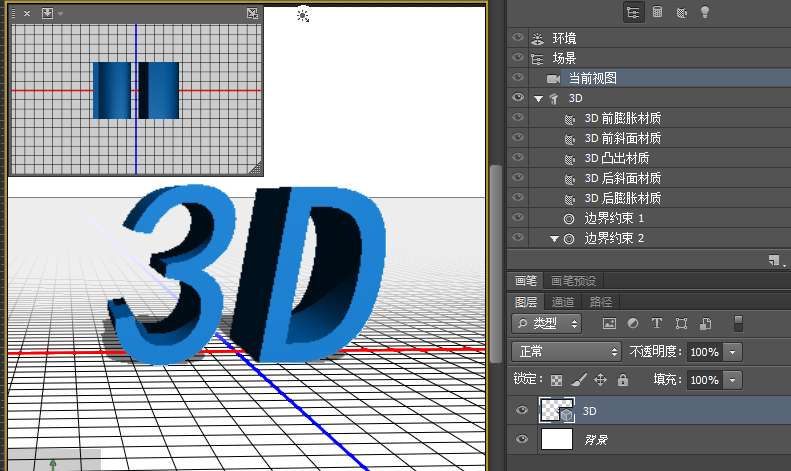The height and width of the screenshot is (471, 791).
Task: Click resize grip of secondary view
Action: coord(256,168)
